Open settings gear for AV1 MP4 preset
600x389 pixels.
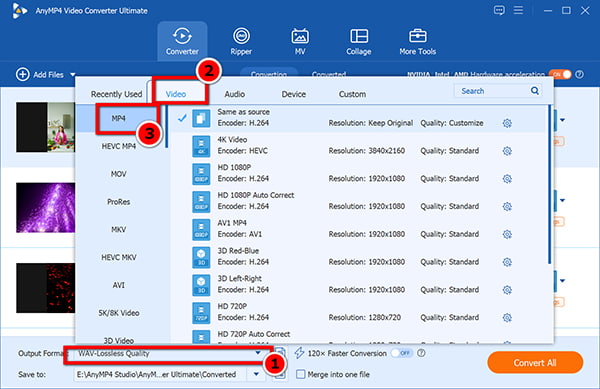click(507, 234)
